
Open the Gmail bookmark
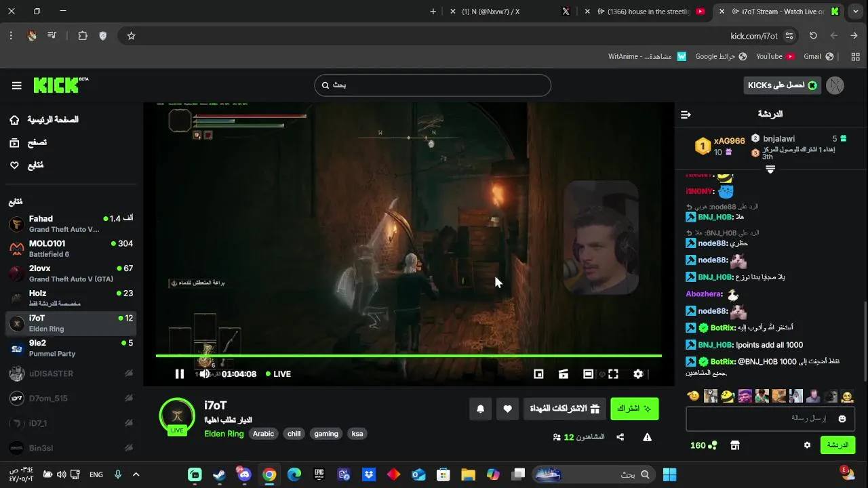pos(818,56)
